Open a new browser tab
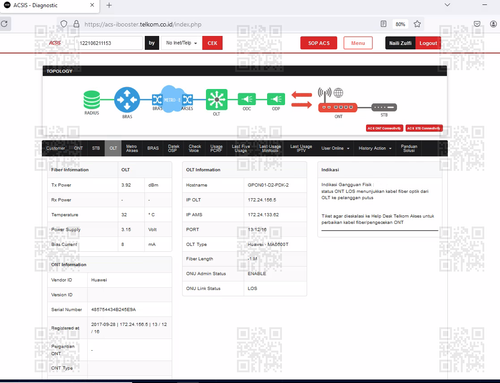This screenshot has width=500, height=383. click(109, 5)
